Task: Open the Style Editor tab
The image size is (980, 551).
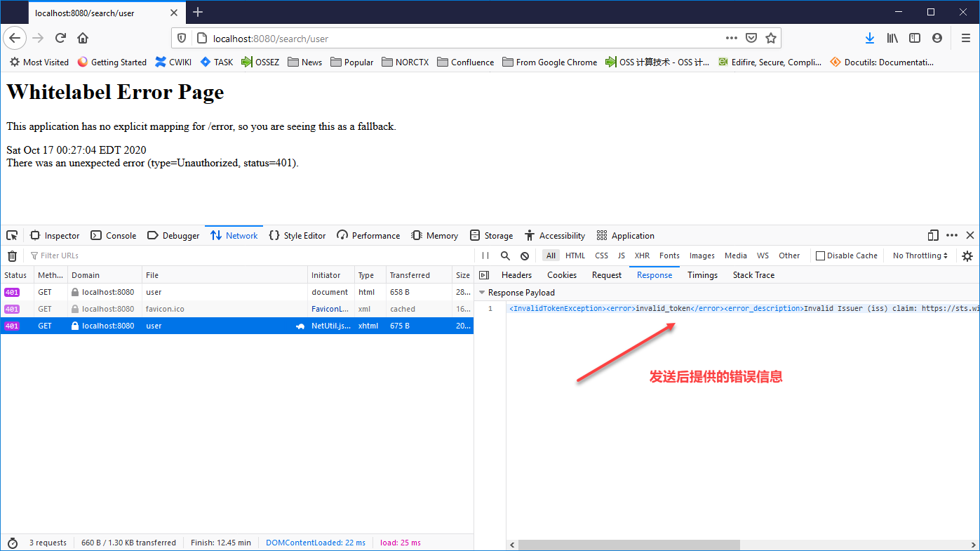Action: 297,235
